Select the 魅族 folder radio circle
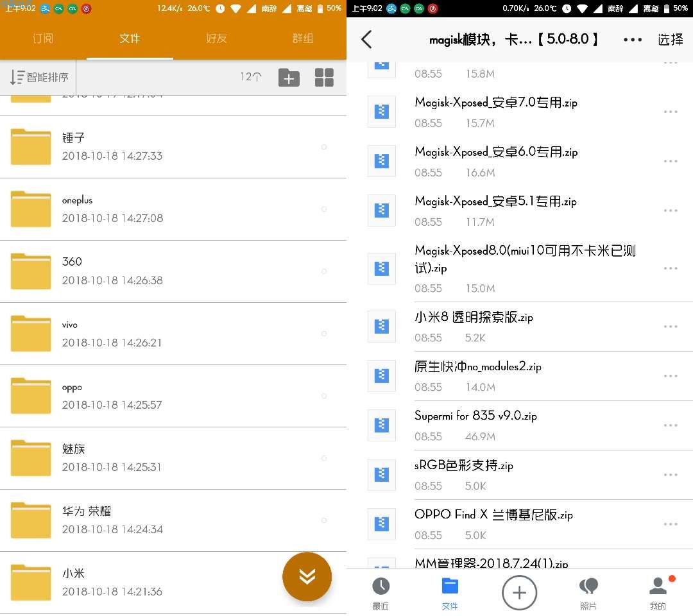 [x=324, y=459]
